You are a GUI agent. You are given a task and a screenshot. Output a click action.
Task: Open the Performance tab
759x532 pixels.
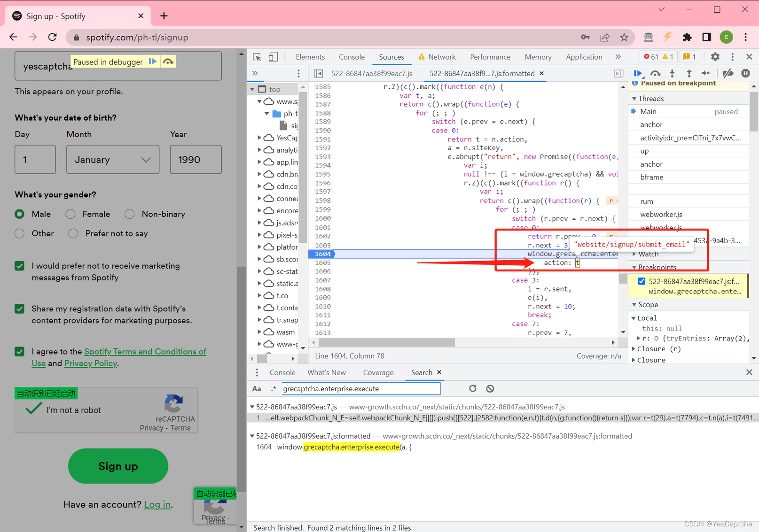tap(490, 57)
